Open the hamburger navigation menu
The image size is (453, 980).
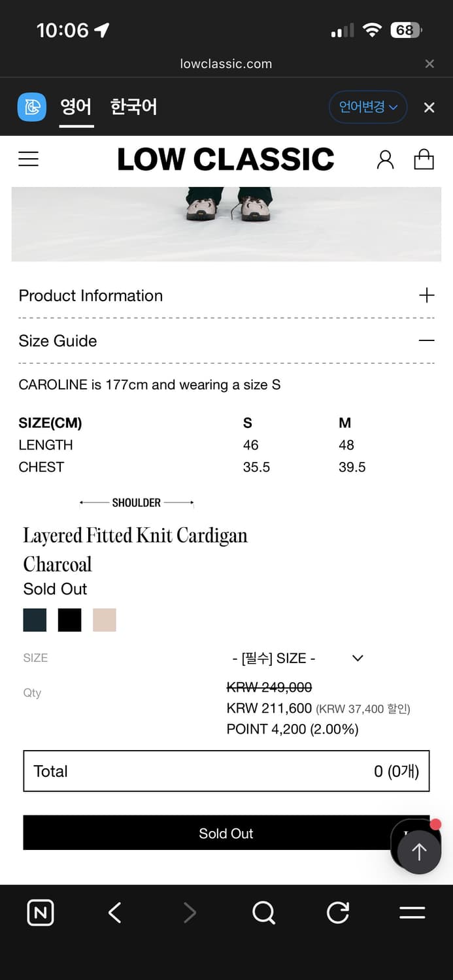[x=28, y=158]
